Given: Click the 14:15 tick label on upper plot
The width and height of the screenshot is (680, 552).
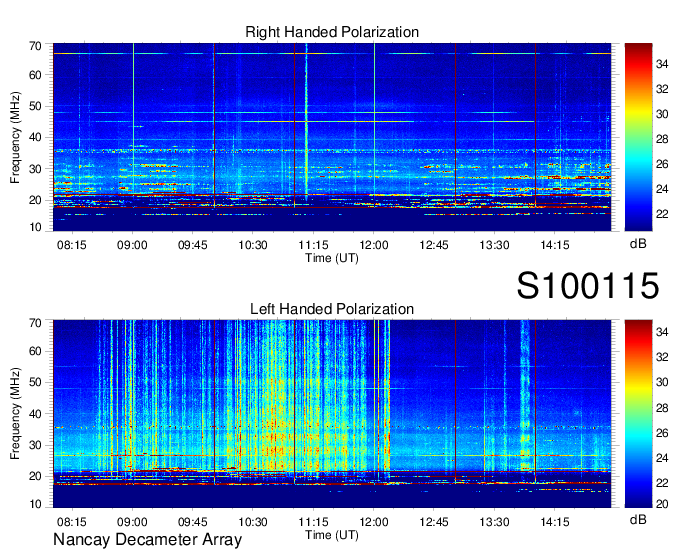Looking at the screenshot, I should [555, 245].
